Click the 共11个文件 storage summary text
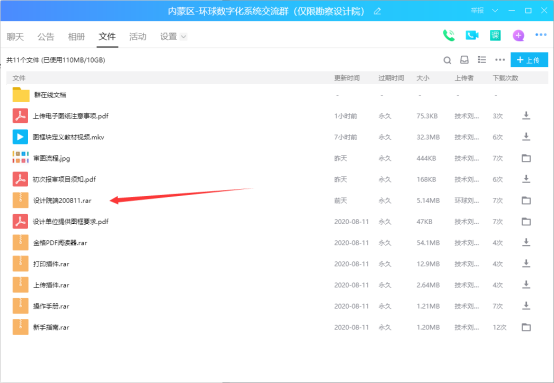 click(x=56, y=60)
